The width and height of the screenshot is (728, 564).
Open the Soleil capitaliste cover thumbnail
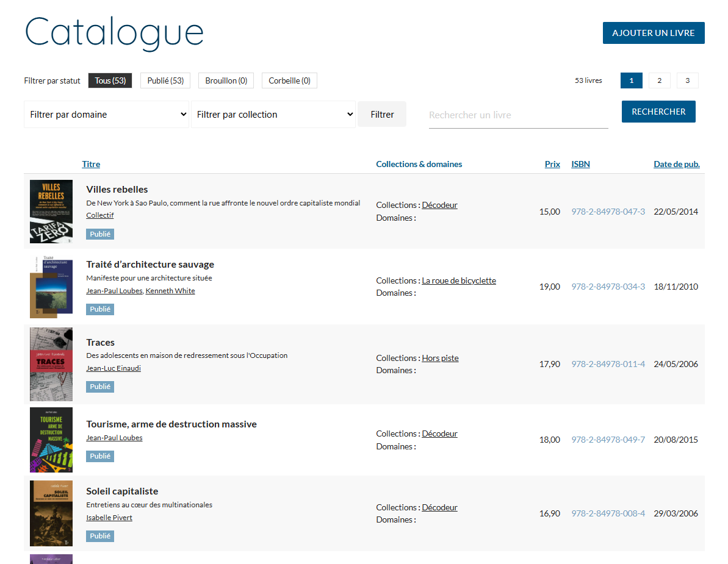51,513
